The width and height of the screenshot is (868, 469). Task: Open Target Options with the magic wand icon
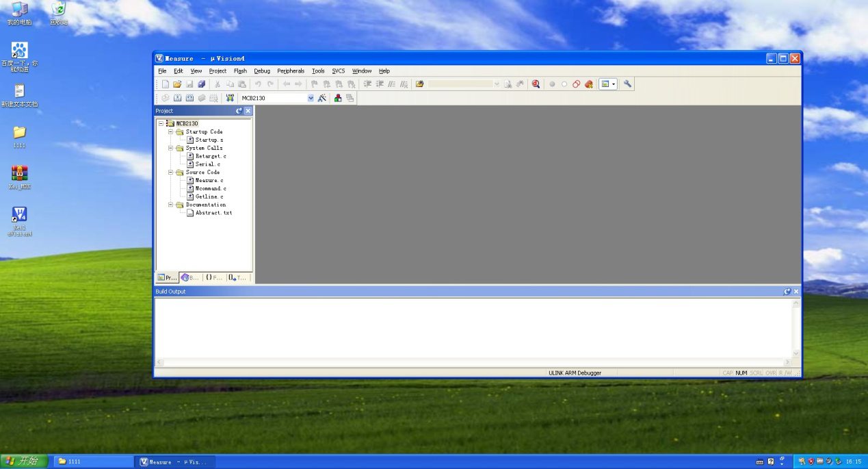coord(322,98)
